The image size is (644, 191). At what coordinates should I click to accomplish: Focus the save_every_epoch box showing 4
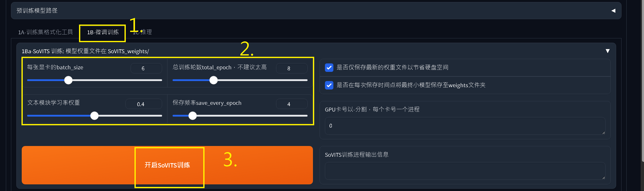coord(292,104)
